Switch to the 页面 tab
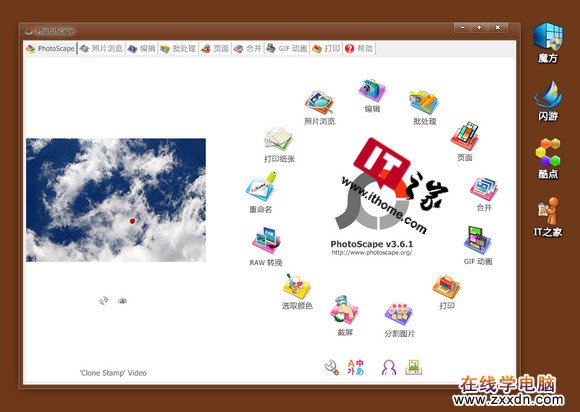 [215, 48]
